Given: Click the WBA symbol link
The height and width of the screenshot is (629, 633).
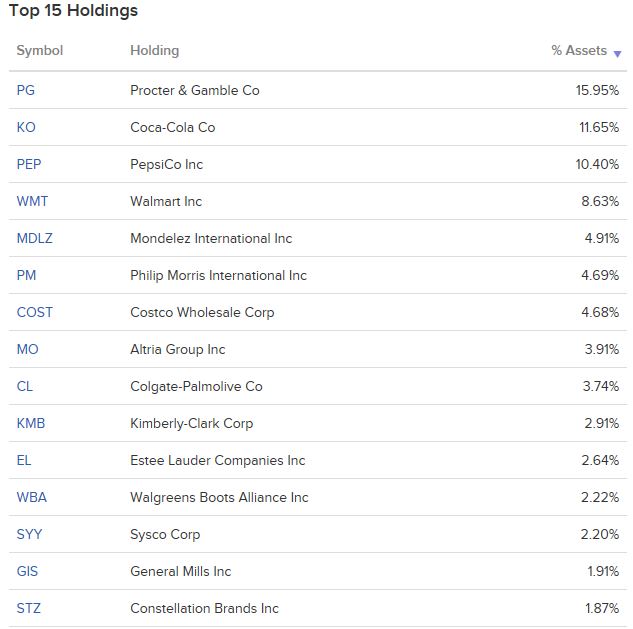Looking at the screenshot, I should pos(31,497).
